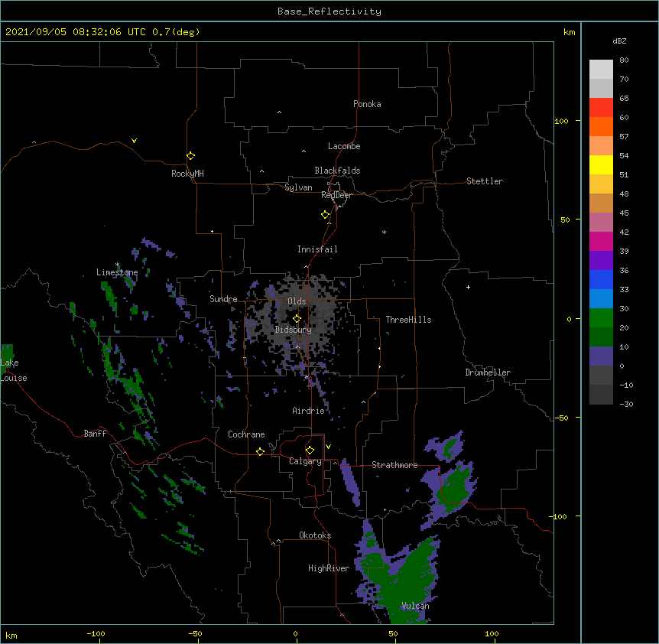Click the ThreeHills label
This screenshot has width=659, height=644.
click(x=408, y=320)
